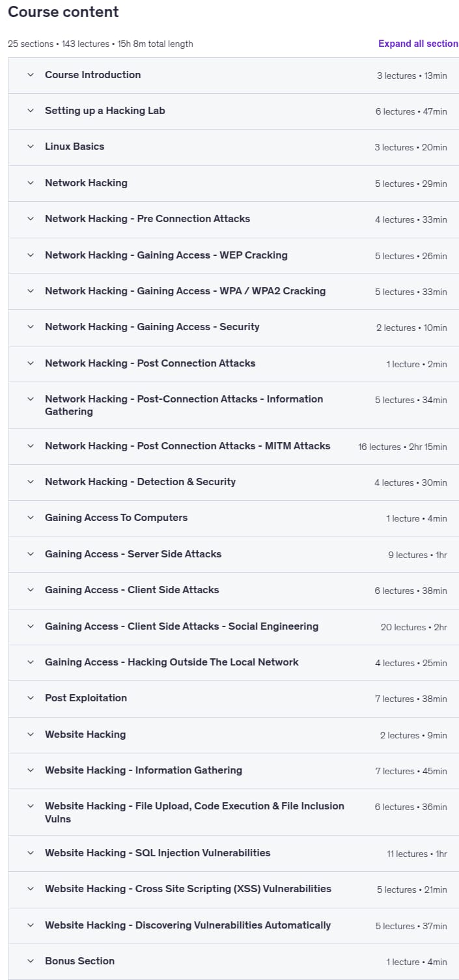Click Network Hacking - Pre Connection Attacks title
The height and width of the screenshot is (980, 459).
(x=147, y=219)
